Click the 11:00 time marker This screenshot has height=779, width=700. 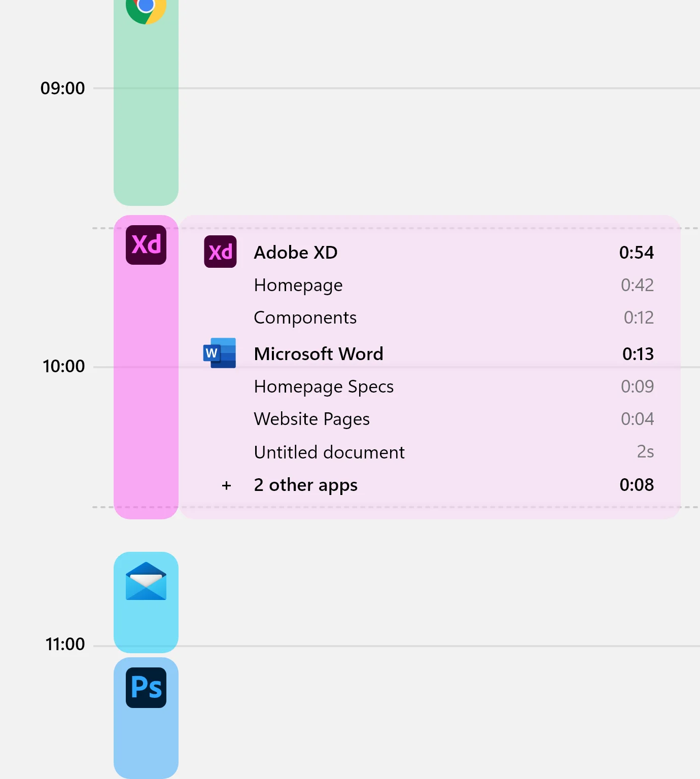point(65,644)
